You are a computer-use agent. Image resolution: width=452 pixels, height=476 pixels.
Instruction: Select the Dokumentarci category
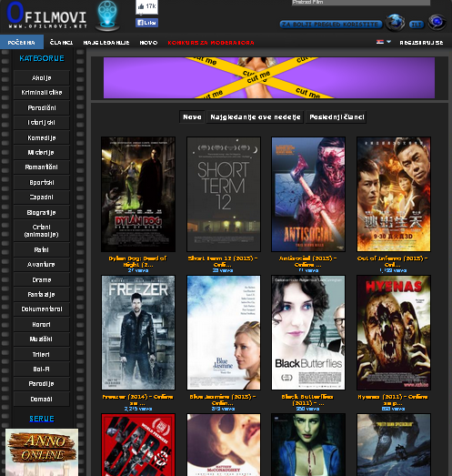[x=42, y=309]
